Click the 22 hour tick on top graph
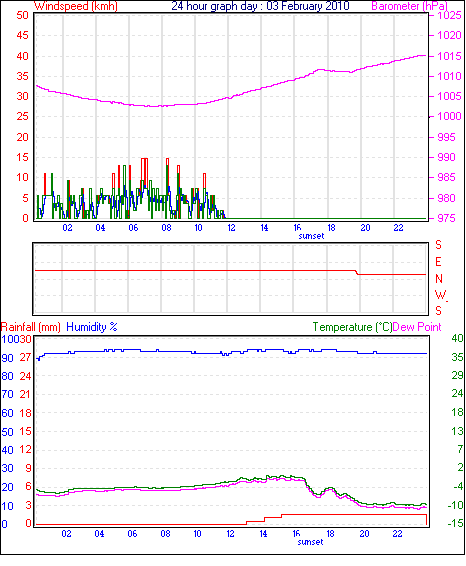The image size is (466, 566). [x=398, y=228]
